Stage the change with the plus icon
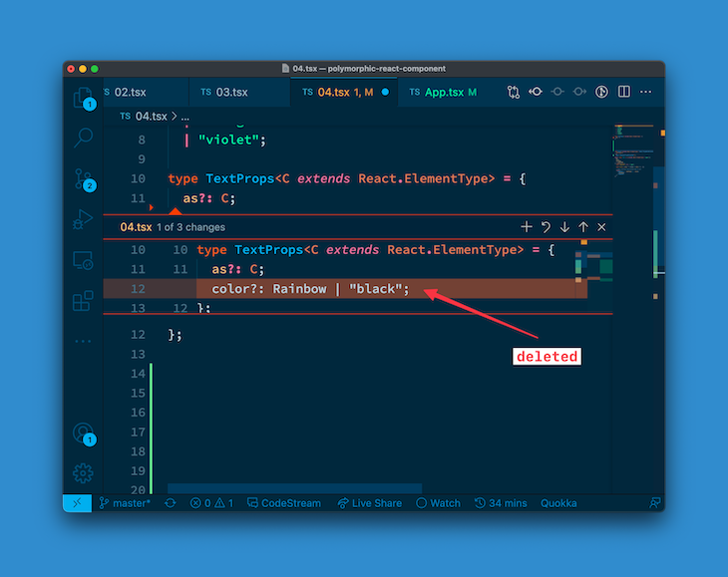The image size is (728, 577). 527,227
